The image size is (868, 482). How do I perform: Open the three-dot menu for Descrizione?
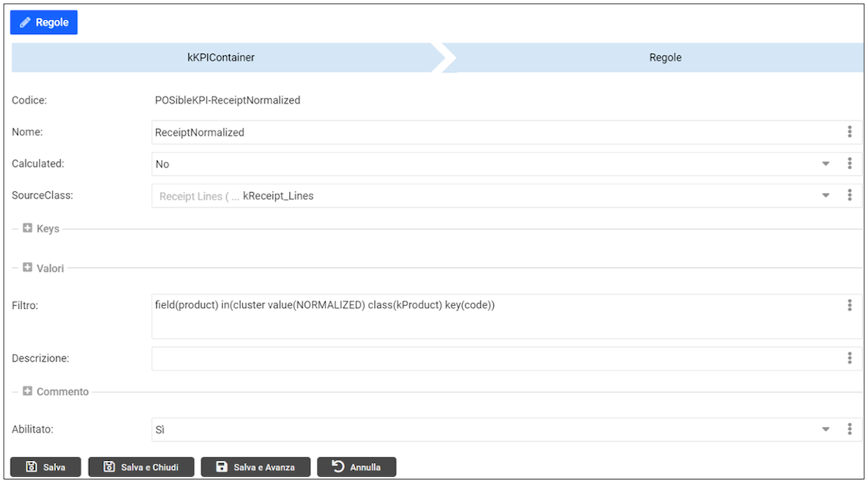click(849, 358)
